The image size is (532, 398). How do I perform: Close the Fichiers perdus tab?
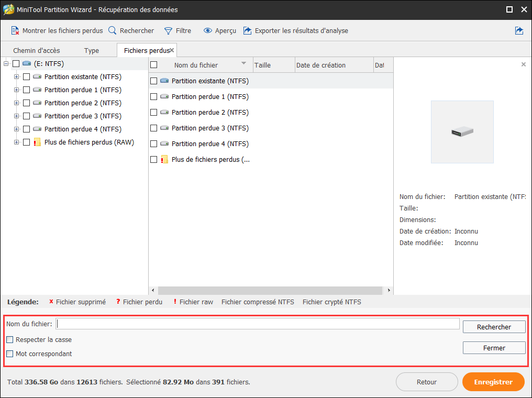pos(172,50)
